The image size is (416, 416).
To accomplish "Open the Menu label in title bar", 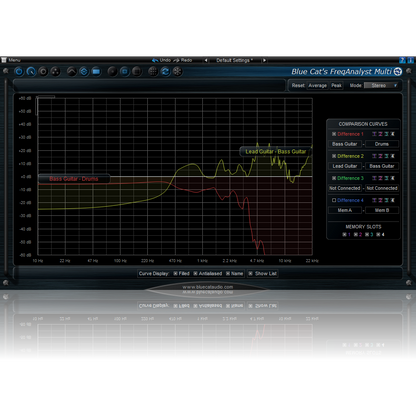I will coord(14,60).
